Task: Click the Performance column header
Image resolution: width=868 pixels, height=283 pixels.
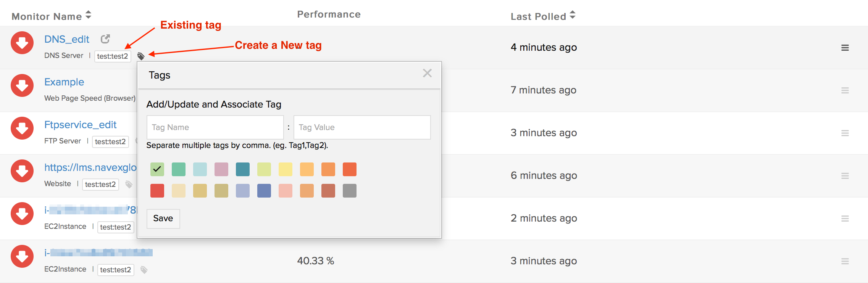Action: 329,14
